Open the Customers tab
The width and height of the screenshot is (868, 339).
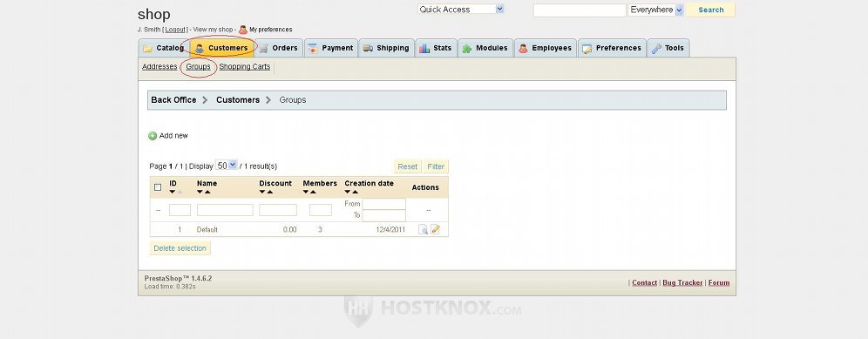pos(221,48)
